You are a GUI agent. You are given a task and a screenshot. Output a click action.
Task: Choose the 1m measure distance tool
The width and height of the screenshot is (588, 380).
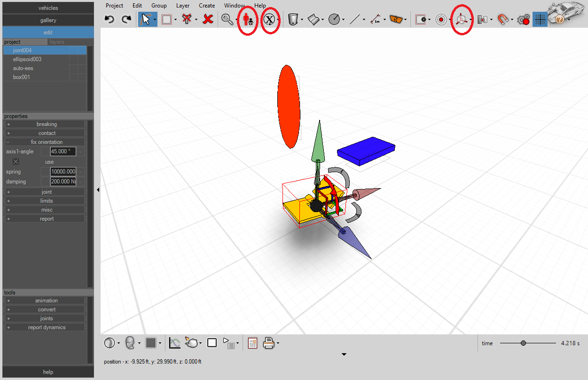pyautogui.click(x=375, y=19)
